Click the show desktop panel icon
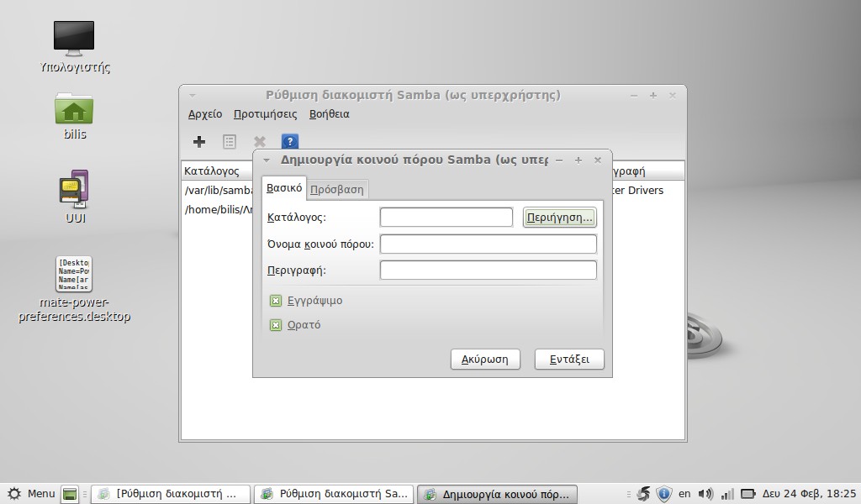The height and width of the screenshot is (504, 861). pyautogui.click(x=70, y=494)
